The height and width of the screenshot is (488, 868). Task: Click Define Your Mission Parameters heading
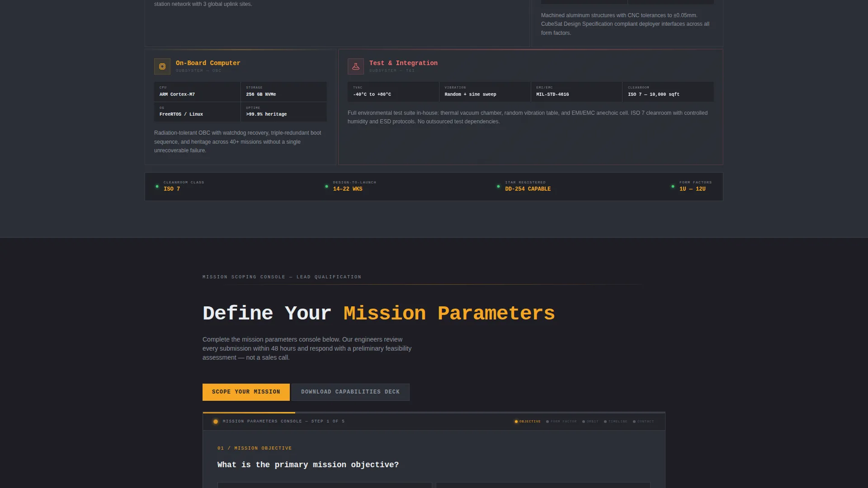tap(379, 314)
